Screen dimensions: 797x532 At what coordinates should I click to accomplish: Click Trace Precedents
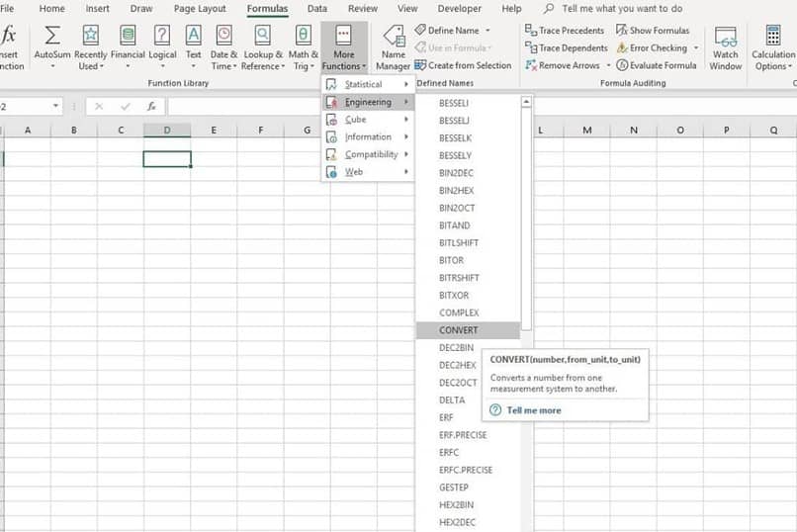pyautogui.click(x=565, y=31)
